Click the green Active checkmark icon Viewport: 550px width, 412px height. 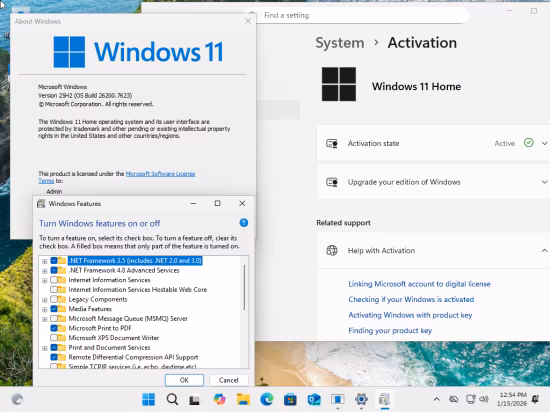click(529, 143)
